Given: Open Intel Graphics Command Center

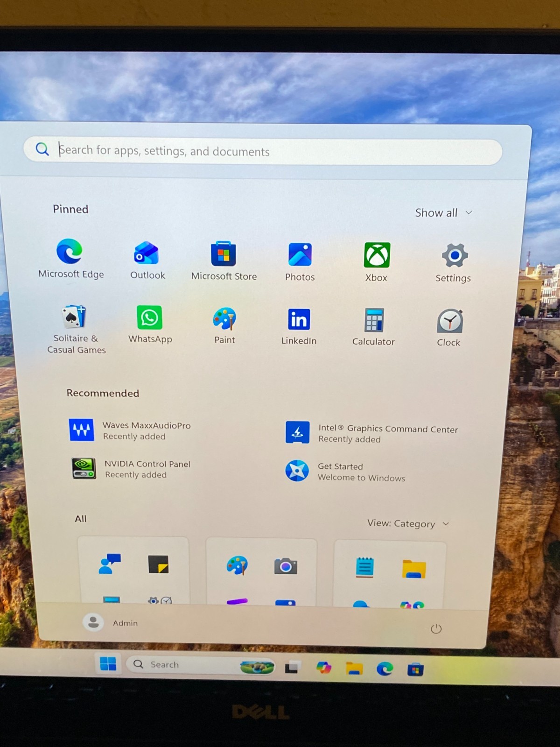Looking at the screenshot, I should 372,433.
